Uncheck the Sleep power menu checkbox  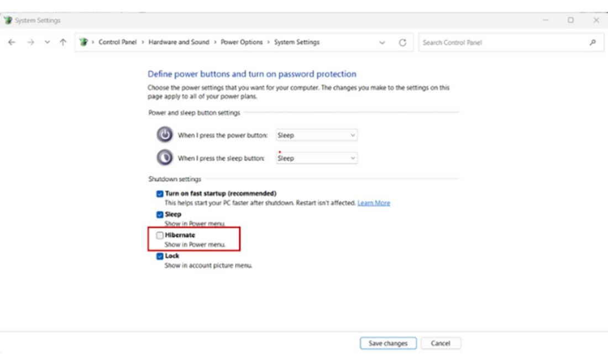(x=160, y=214)
